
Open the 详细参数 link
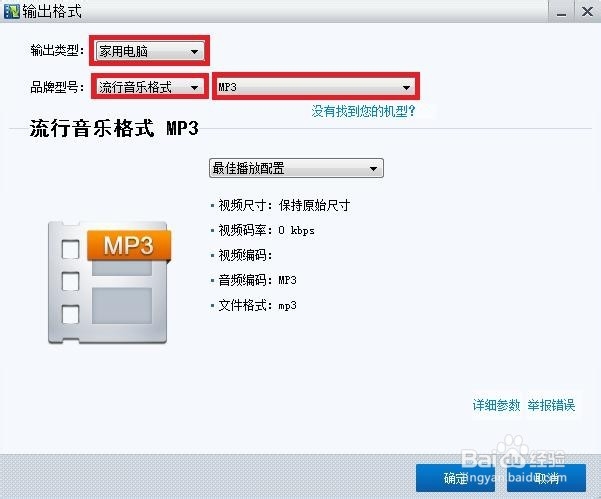[496, 405]
